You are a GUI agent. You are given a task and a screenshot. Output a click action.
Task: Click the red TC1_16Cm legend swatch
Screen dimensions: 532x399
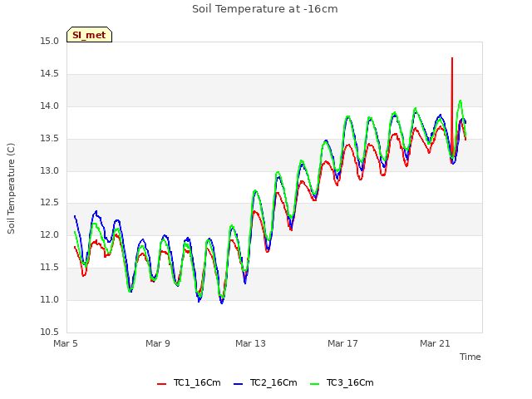(162, 384)
